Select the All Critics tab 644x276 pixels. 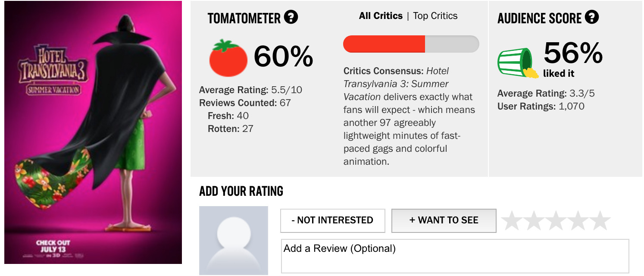[x=381, y=16]
